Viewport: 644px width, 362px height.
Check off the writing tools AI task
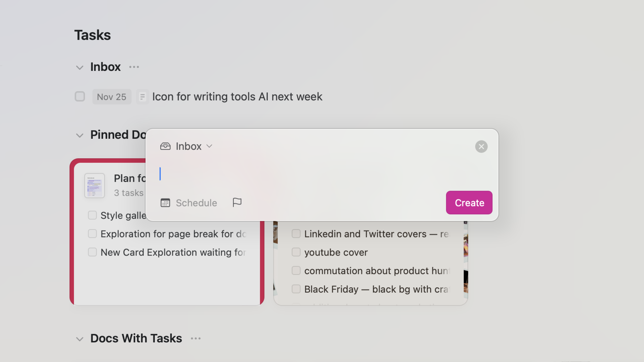click(x=80, y=97)
